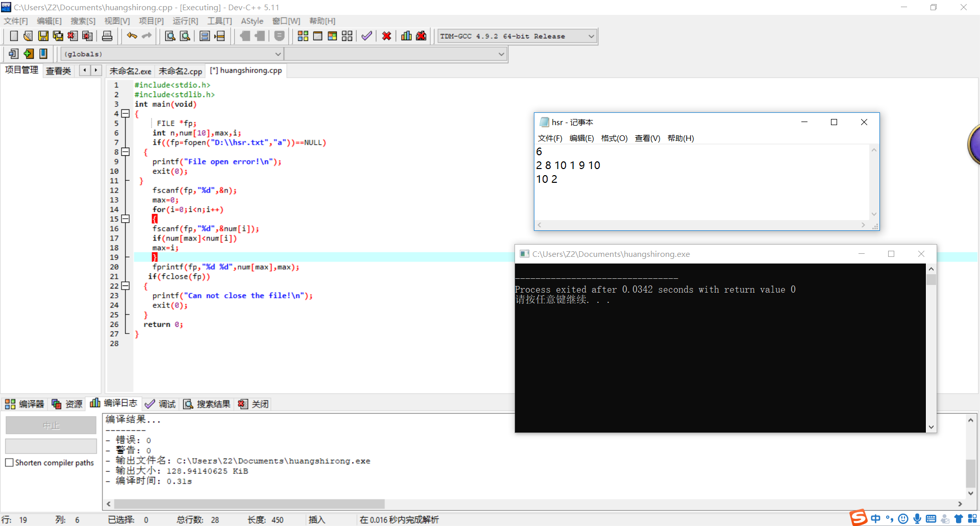Click the Add bookmark green plus icon
The width and height of the screenshot is (980, 526).
(29, 54)
